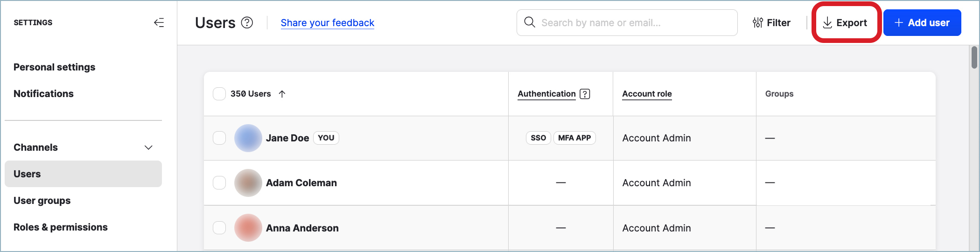
Task: Open Jane Doe's avatar
Action: click(248, 138)
